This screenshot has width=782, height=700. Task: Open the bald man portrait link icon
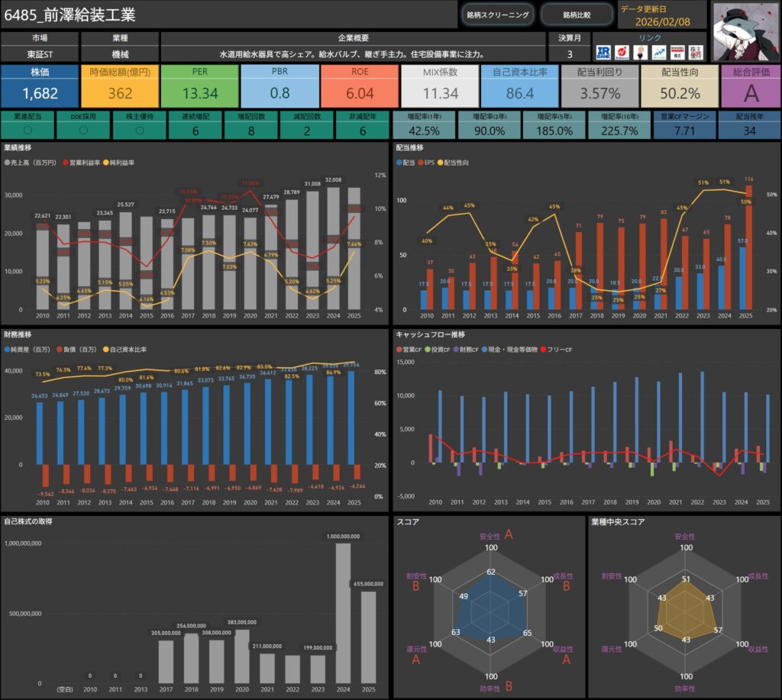point(640,52)
